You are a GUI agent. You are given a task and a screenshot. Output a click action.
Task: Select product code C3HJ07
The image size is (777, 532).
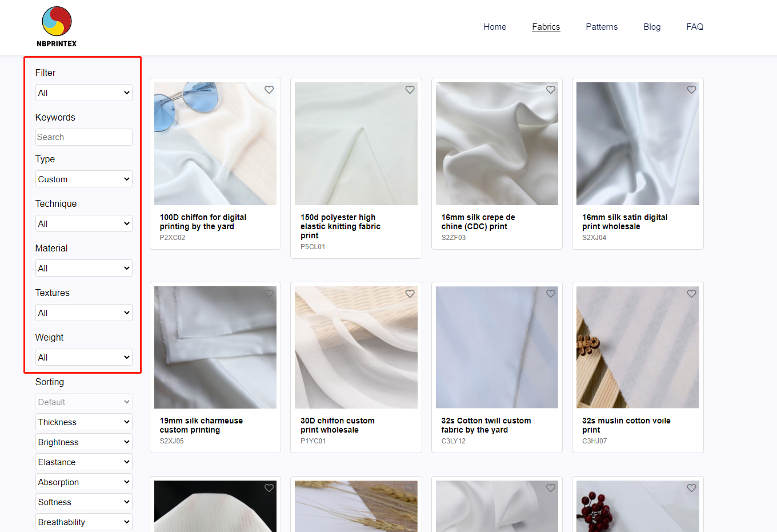(x=595, y=441)
